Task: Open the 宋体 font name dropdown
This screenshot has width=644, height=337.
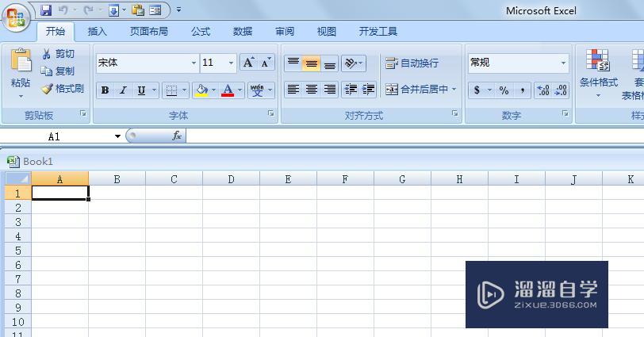Action: click(194, 63)
